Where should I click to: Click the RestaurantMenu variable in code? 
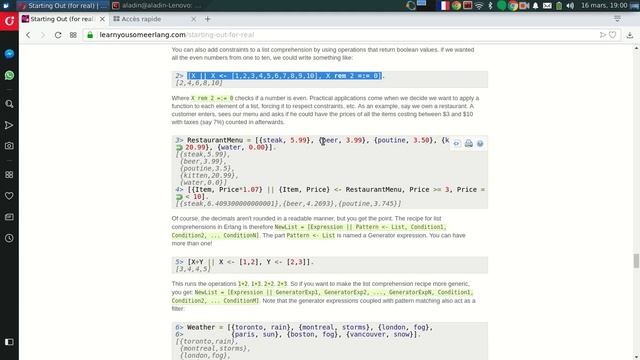(215, 140)
